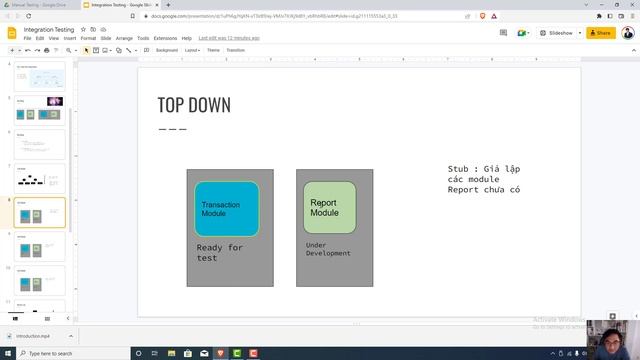Open the Layout dropdown
This screenshot has width=640, height=360.
click(x=192, y=50)
